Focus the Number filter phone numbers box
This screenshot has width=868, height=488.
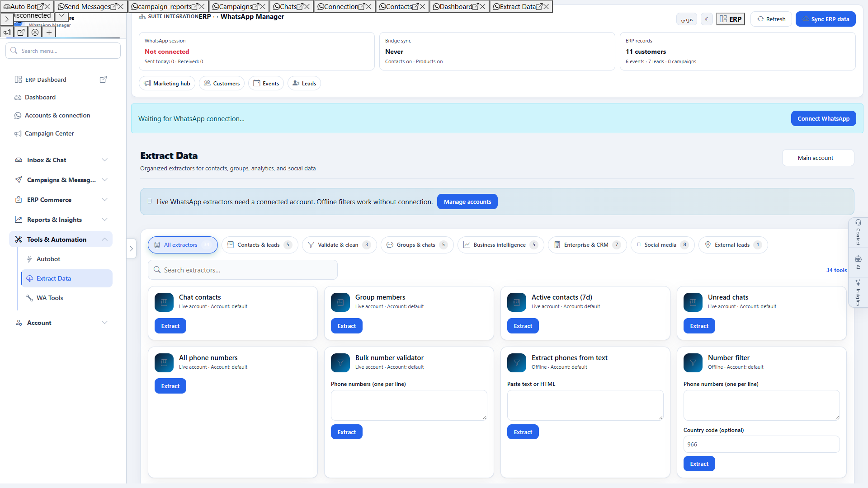point(762,405)
